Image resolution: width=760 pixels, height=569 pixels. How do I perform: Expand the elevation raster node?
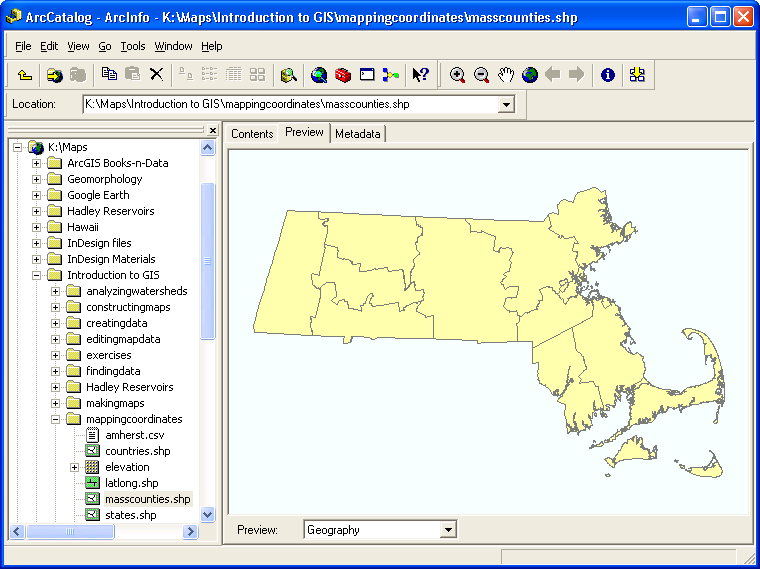tap(74, 467)
